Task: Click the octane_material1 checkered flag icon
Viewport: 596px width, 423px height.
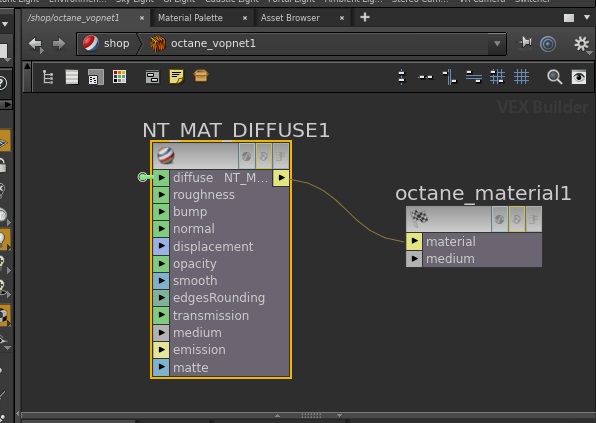Action: click(x=419, y=218)
